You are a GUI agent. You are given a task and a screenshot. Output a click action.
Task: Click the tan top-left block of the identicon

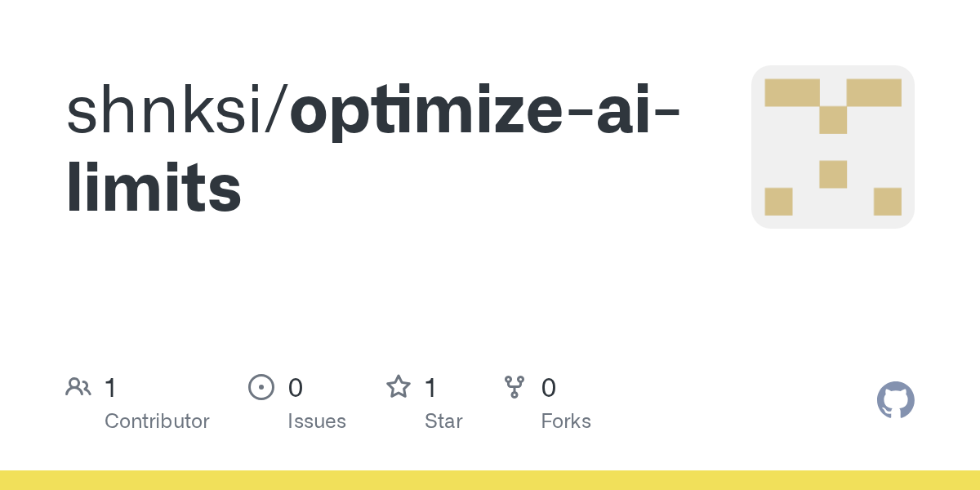click(791, 92)
